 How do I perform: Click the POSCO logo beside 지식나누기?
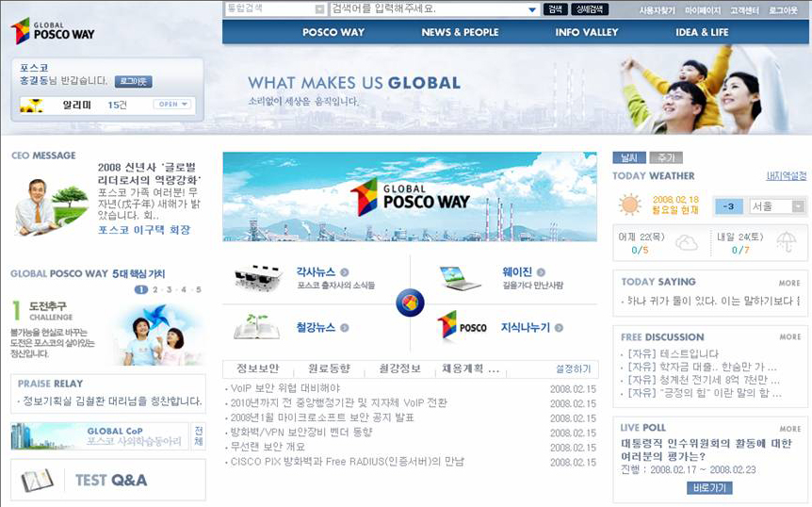pos(463,326)
